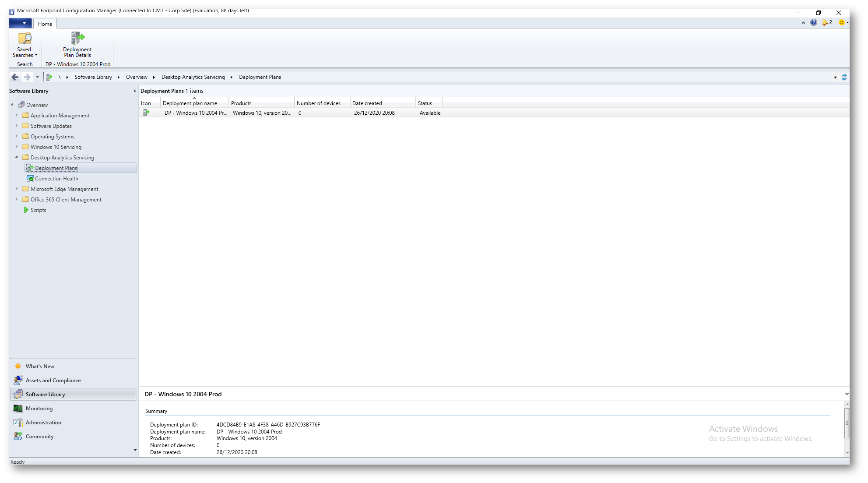The width and height of the screenshot is (868, 483).
Task: Click Overview in breadcrumb
Action: 137,77
